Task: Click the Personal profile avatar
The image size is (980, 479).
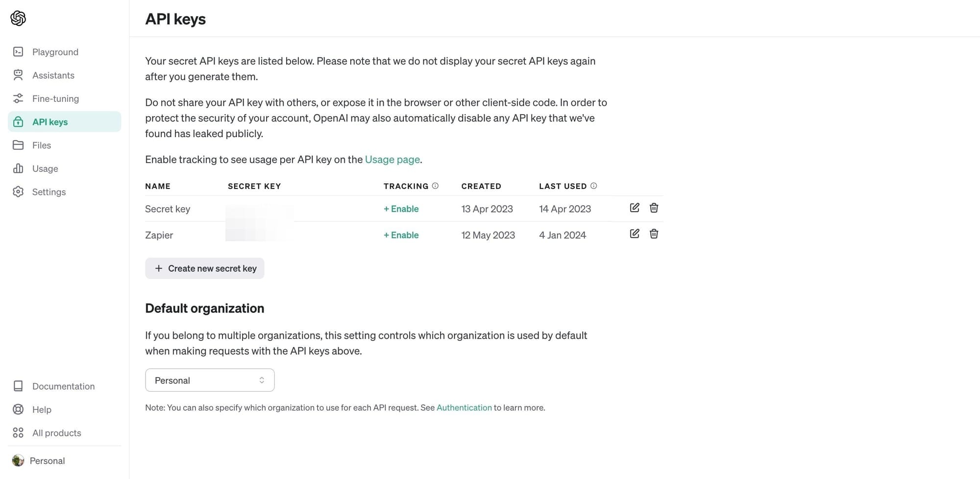Action: pos(18,460)
